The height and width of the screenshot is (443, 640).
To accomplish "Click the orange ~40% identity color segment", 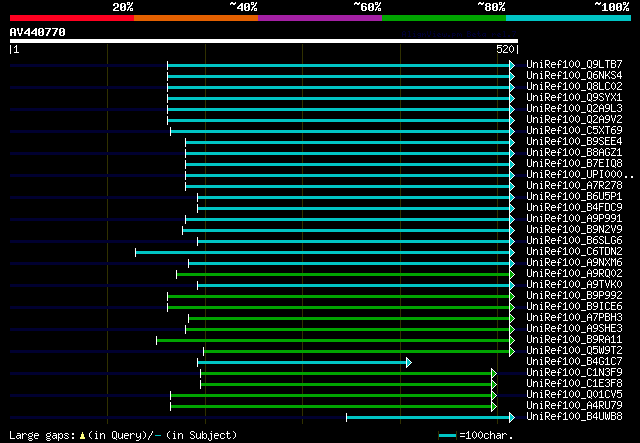I will (x=196, y=18).
